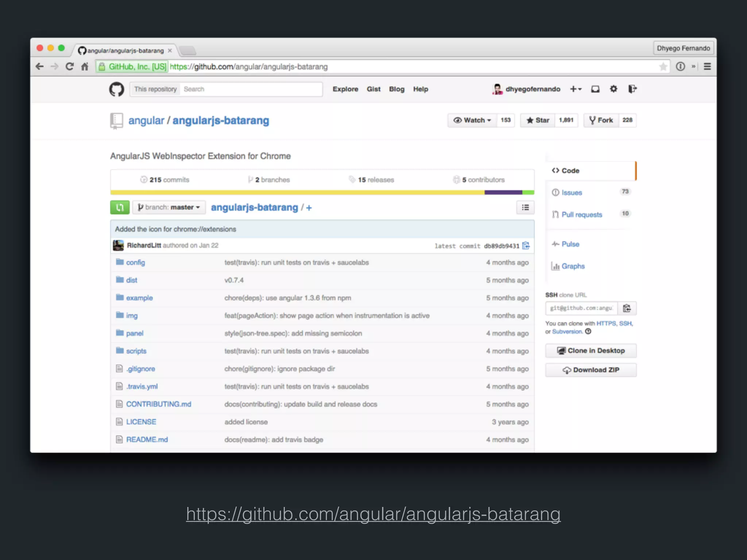This screenshot has width=747, height=560.
Task: Click the sign out icon
Action: point(632,89)
